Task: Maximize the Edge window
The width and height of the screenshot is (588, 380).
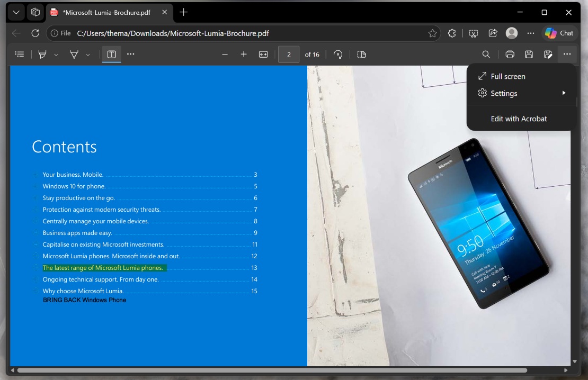Action: [544, 12]
